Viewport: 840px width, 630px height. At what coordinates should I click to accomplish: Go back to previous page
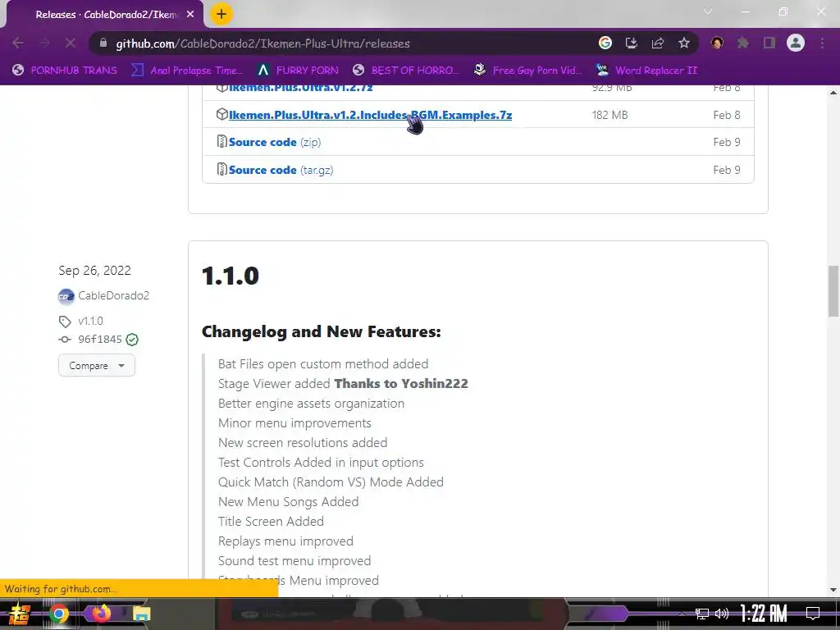18,43
